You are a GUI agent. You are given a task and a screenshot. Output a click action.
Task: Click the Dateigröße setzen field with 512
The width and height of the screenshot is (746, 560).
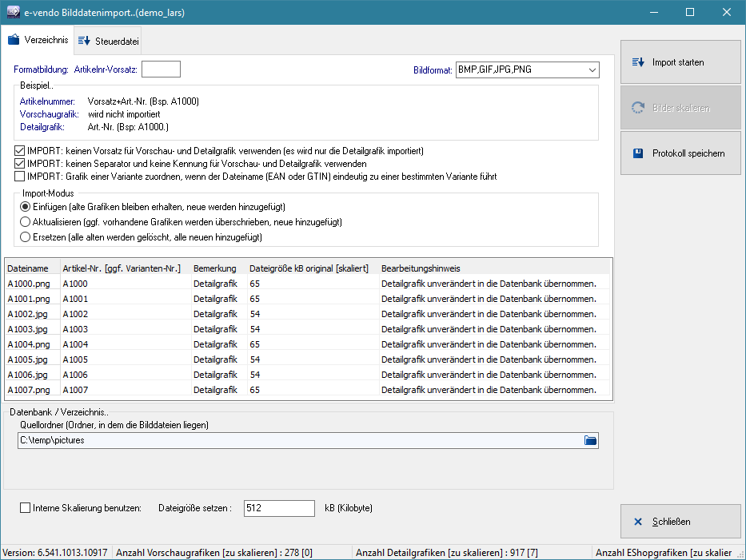279,508
